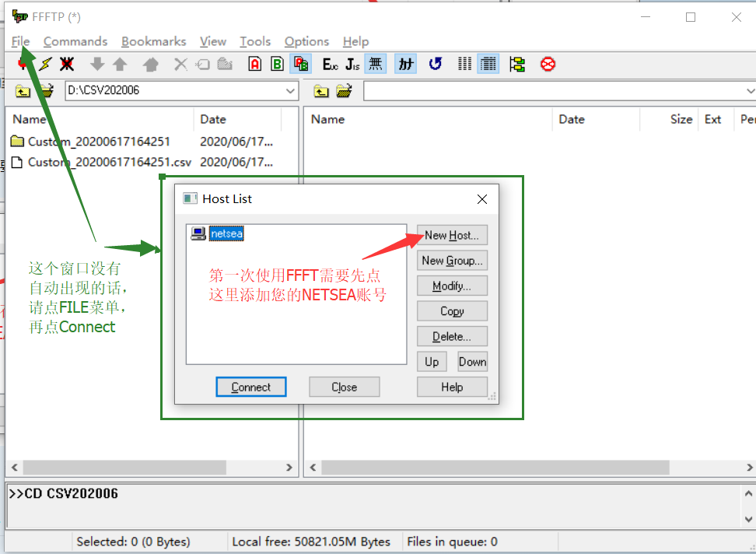The width and height of the screenshot is (756, 554).
Task: Click the Close button in Host List
Action: point(345,387)
